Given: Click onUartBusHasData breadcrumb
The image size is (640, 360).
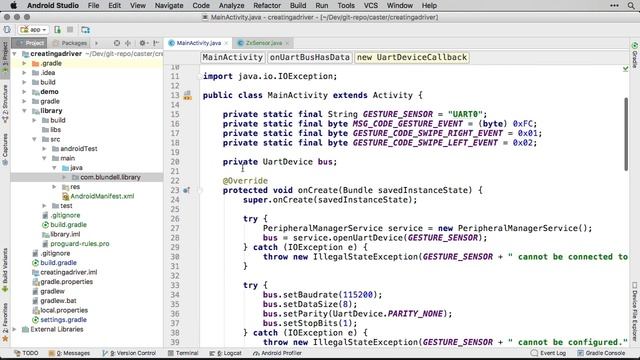Looking at the screenshot, I should point(310,57).
